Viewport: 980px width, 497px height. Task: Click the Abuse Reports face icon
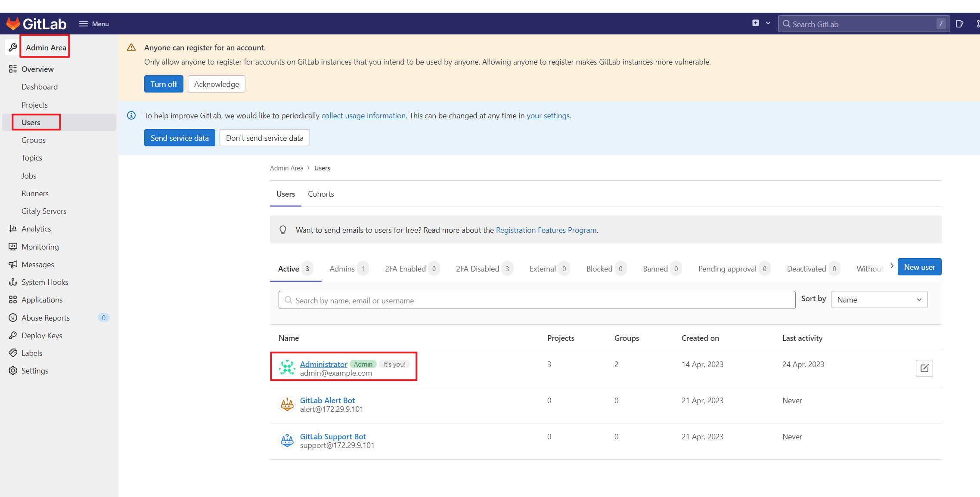(13, 318)
